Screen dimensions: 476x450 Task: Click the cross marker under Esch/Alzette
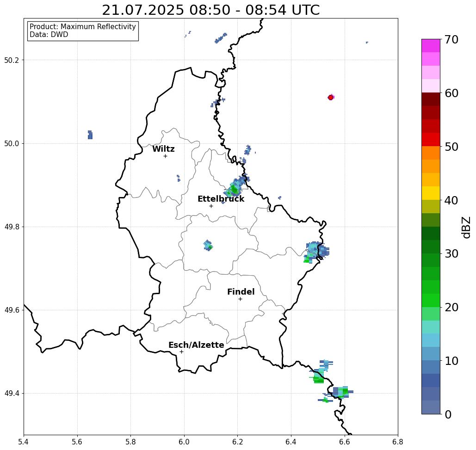click(181, 351)
